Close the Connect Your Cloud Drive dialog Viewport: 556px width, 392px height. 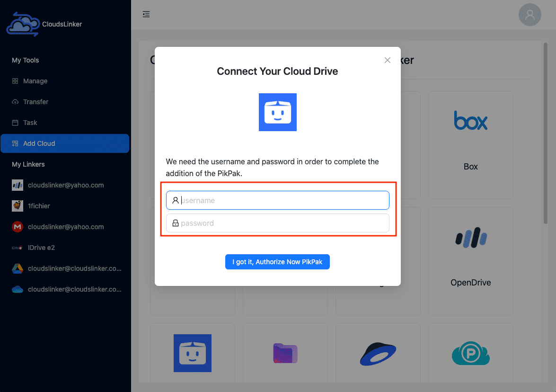[387, 60]
